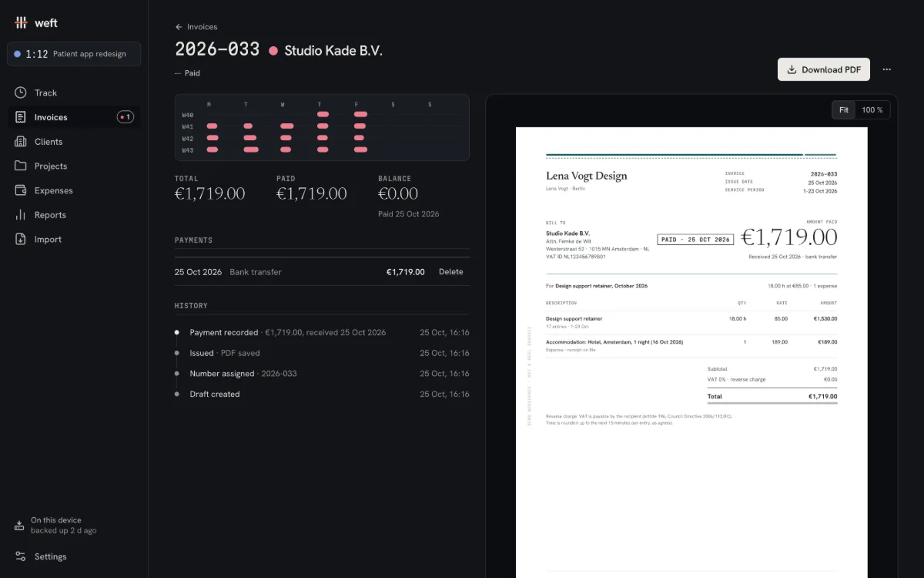Go back to Invoices list

(196, 27)
